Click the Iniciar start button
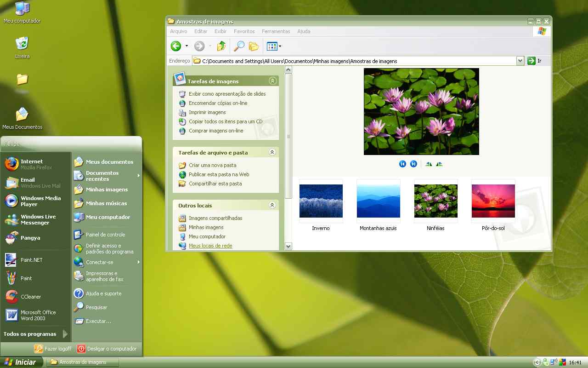This screenshot has height=368, width=588. pyautogui.click(x=21, y=362)
